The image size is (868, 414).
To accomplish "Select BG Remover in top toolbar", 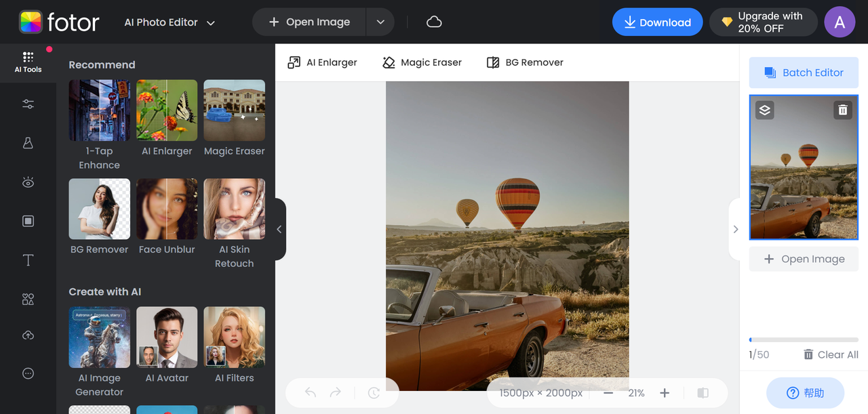I will click(525, 62).
